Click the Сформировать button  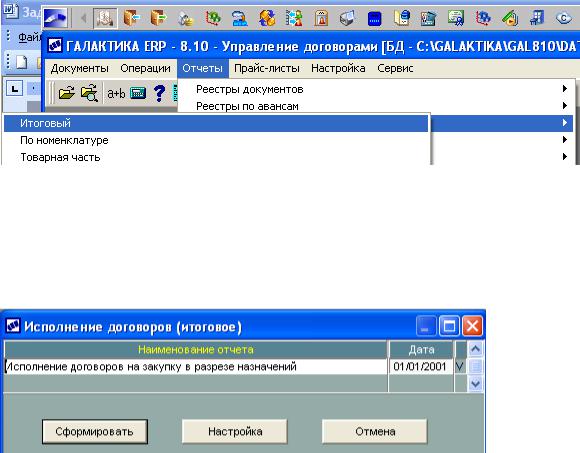(x=95, y=432)
